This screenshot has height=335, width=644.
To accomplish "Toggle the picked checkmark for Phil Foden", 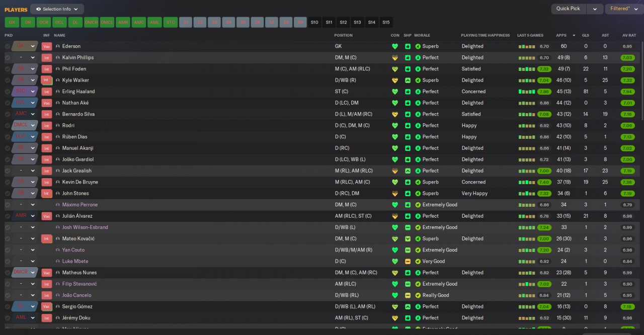I will [x=7, y=69].
